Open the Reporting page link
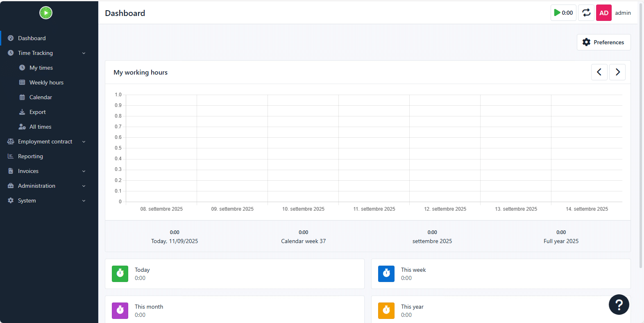 click(30, 156)
